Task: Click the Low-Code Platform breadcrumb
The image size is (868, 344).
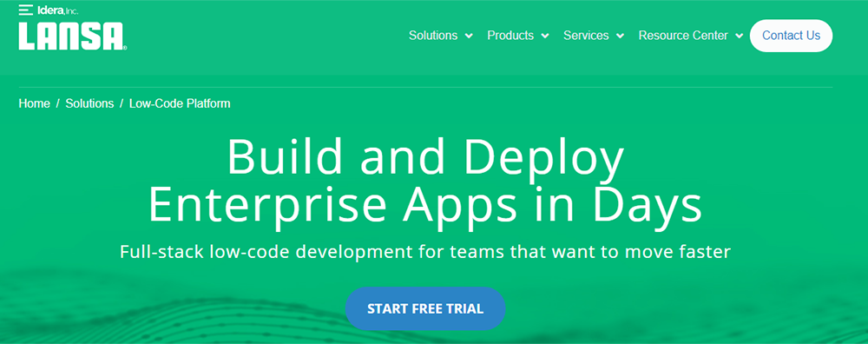Action: tap(180, 103)
